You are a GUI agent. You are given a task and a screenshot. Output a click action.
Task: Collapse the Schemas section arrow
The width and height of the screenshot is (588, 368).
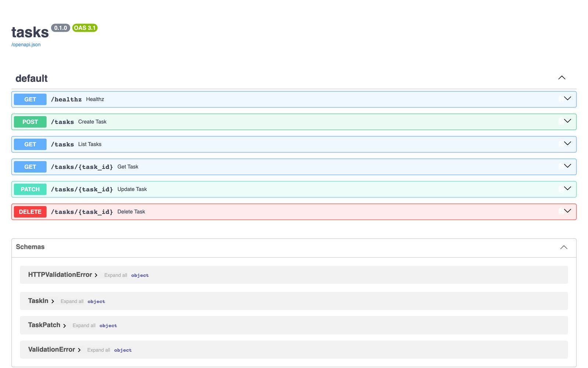pos(564,247)
